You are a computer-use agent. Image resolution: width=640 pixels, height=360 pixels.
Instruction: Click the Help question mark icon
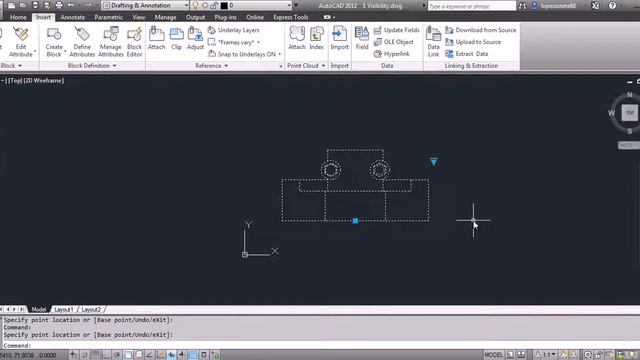point(612,5)
